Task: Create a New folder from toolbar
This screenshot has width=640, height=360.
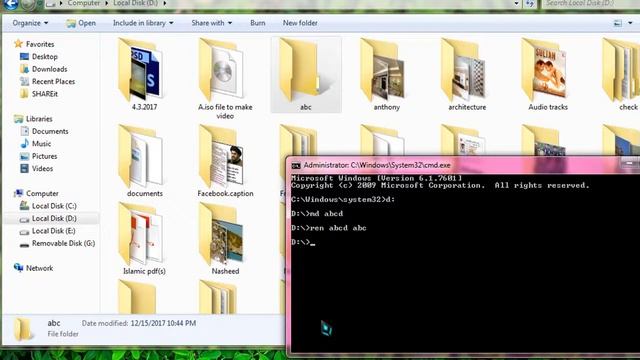Action: (300, 23)
